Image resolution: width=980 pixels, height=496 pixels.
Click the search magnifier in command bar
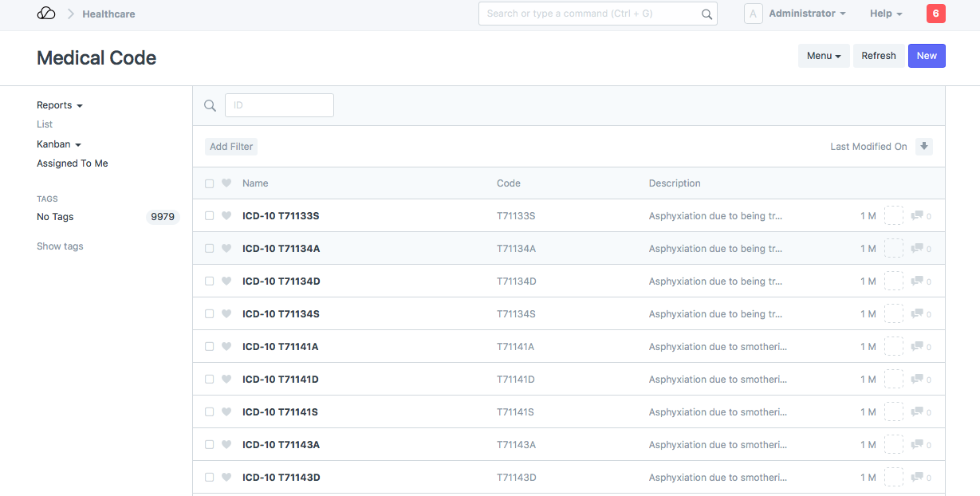[706, 14]
